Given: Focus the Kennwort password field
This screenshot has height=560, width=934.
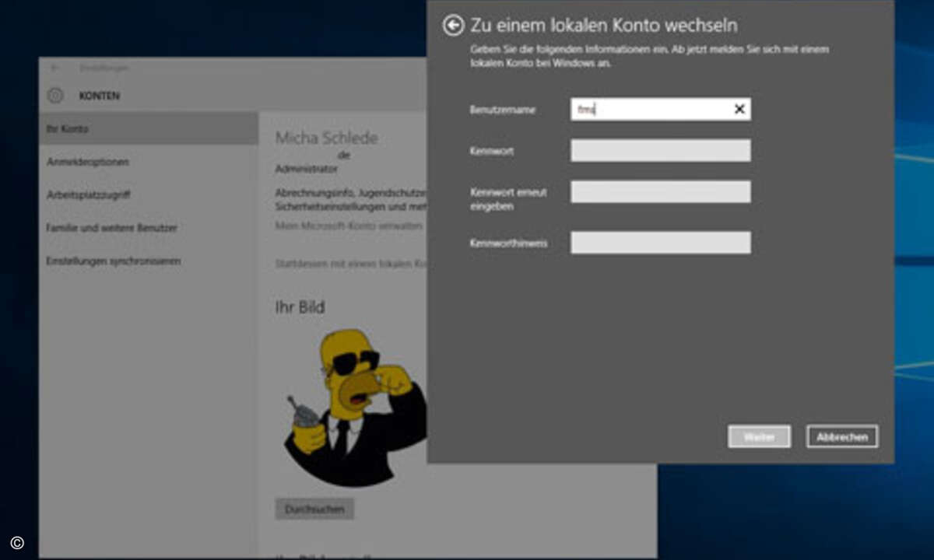Looking at the screenshot, I should coord(660,151).
